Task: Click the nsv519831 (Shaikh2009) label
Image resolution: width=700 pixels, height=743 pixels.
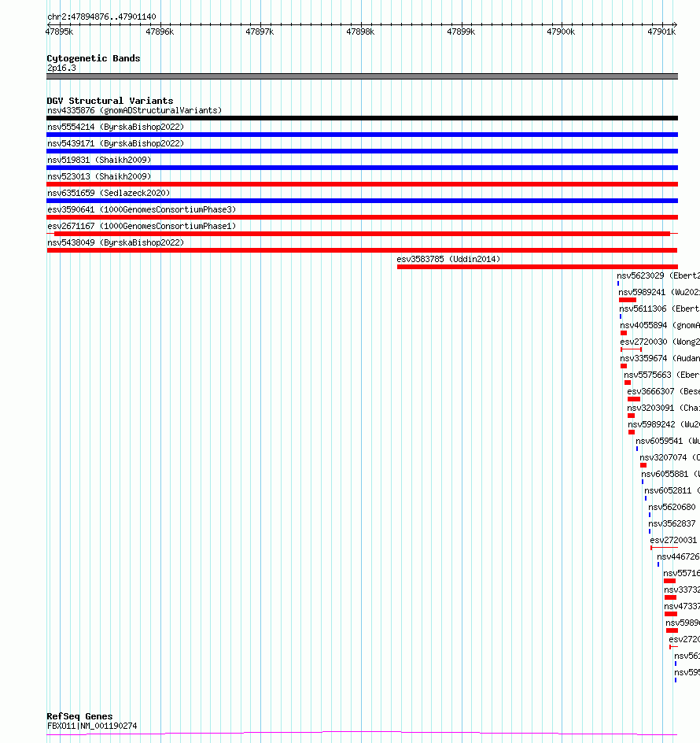Action: [x=99, y=160]
